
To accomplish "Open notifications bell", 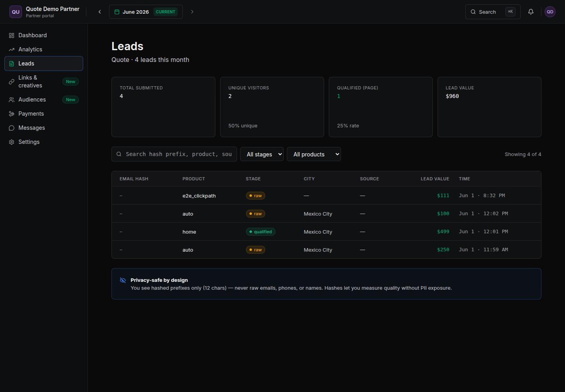I will click(531, 12).
